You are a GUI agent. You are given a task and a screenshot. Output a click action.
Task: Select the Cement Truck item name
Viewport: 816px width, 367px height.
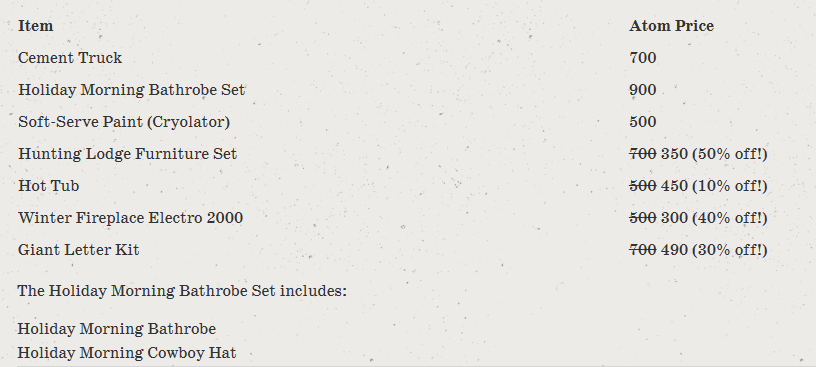(70, 58)
